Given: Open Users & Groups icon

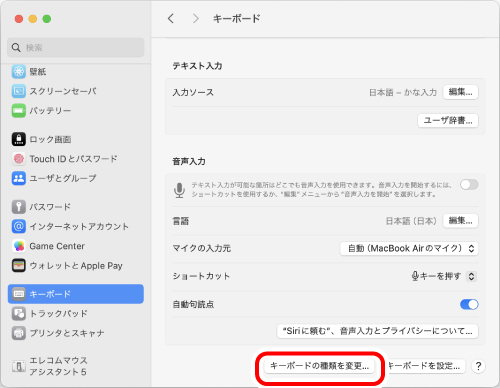Looking at the screenshot, I should tap(19, 178).
